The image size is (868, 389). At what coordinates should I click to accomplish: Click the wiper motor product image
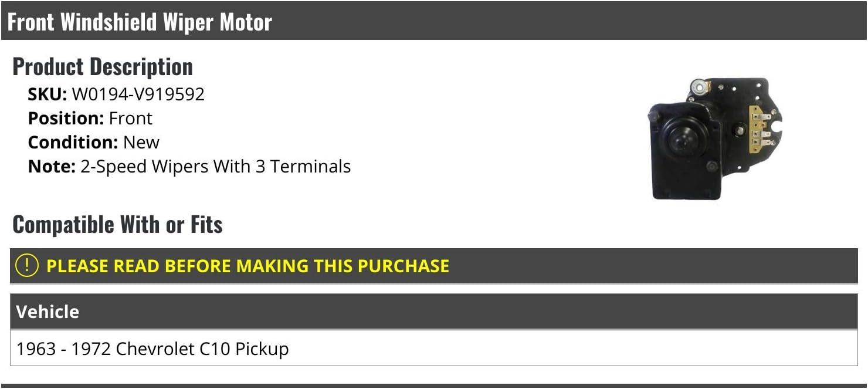pos(714,140)
